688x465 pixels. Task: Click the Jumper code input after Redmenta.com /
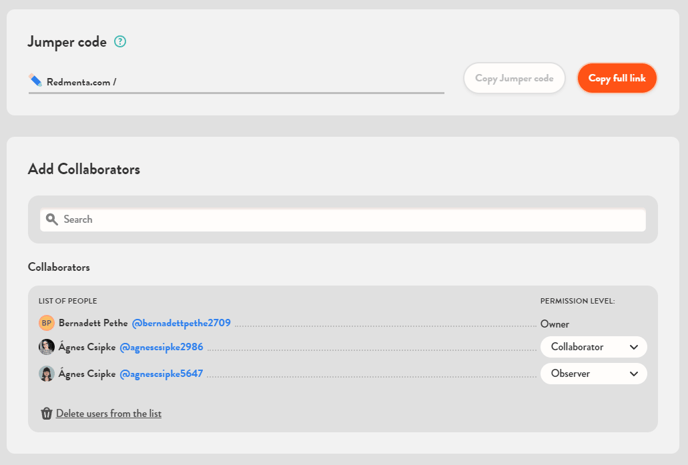(x=280, y=82)
